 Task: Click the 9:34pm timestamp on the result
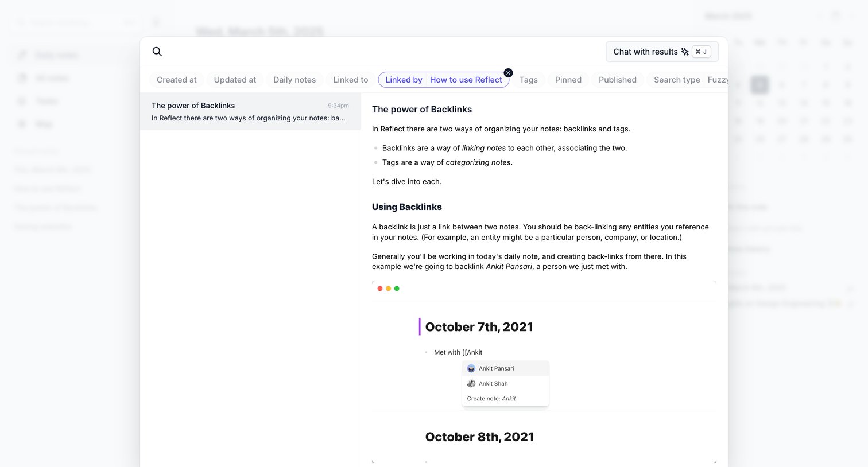click(x=338, y=106)
